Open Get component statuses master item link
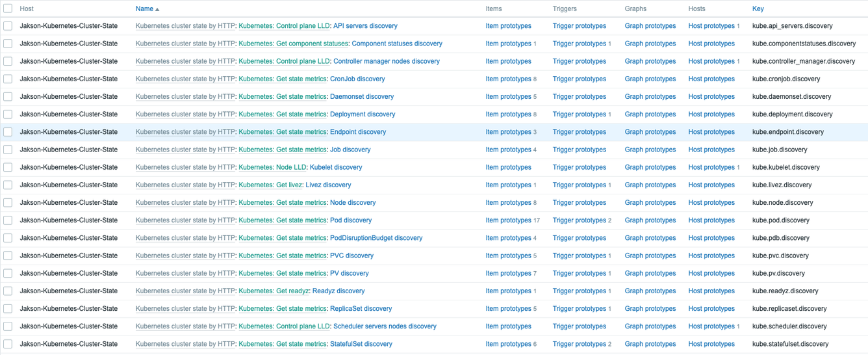 [294, 44]
